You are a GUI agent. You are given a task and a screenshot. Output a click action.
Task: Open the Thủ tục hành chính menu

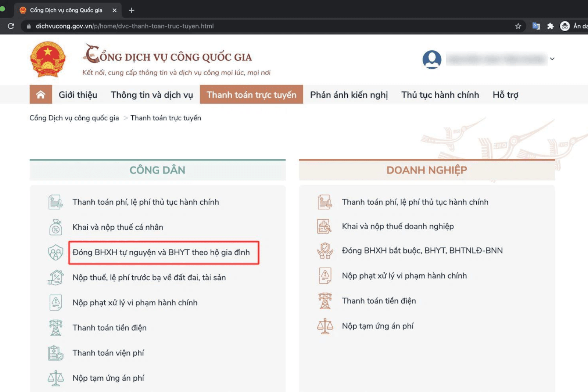440,95
